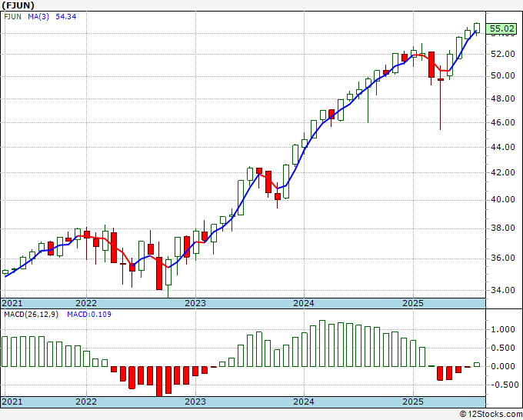523x420 pixels.
Task: Click the 40.00 price axis label
Action: 503,199
